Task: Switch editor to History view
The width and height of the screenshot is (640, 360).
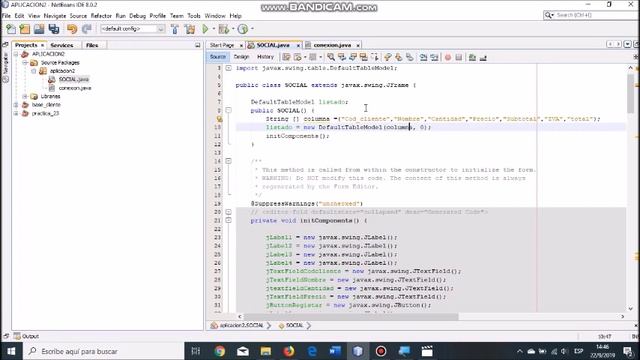Action: (265, 57)
